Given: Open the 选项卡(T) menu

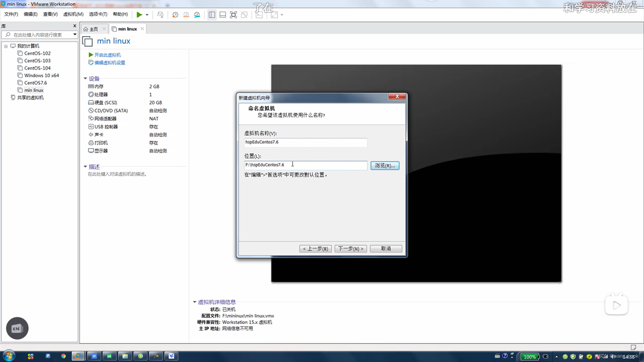Looking at the screenshot, I should pos(98,14).
